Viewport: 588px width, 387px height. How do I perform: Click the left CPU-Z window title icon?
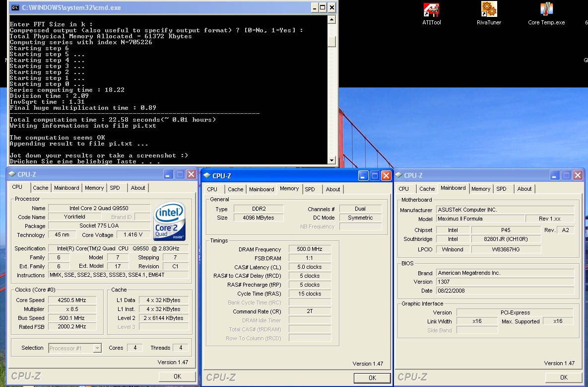coord(12,174)
